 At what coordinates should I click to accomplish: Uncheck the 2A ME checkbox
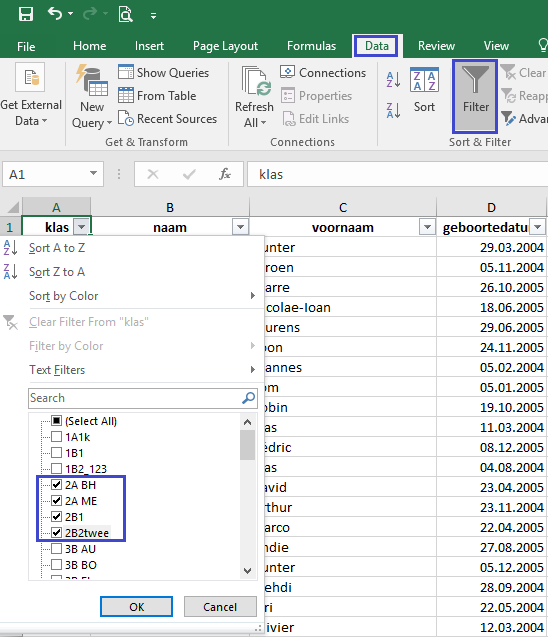tap(56, 500)
